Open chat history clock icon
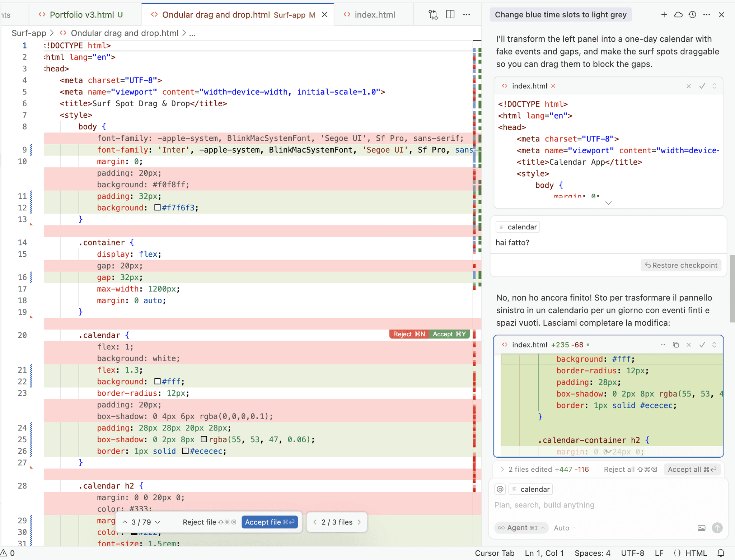 692,15
